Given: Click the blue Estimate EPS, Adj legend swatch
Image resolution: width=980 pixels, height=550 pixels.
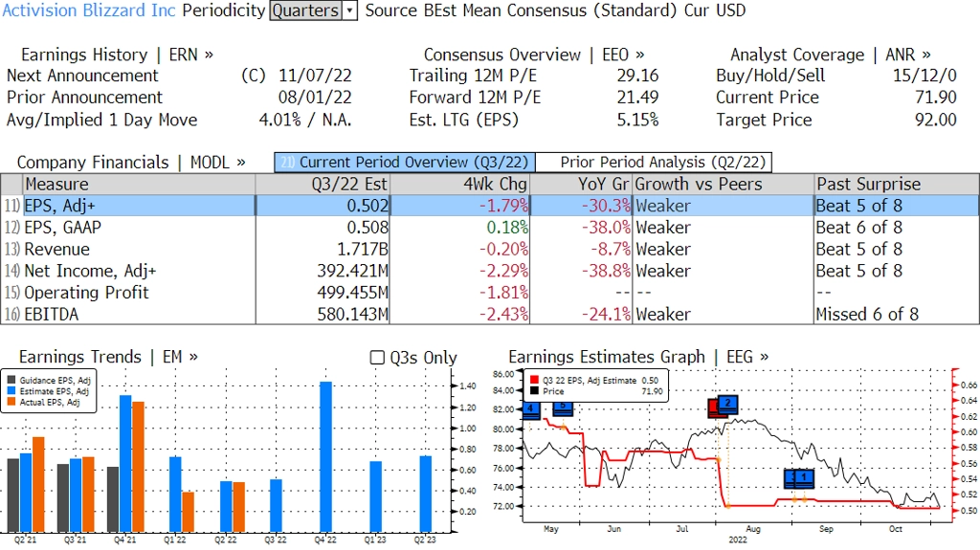Looking at the screenshot, I should pyautogui.click(x=11, y=391).
